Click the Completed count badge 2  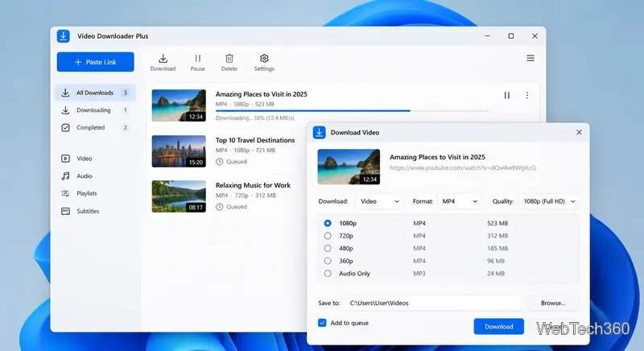tap(126, 128)
